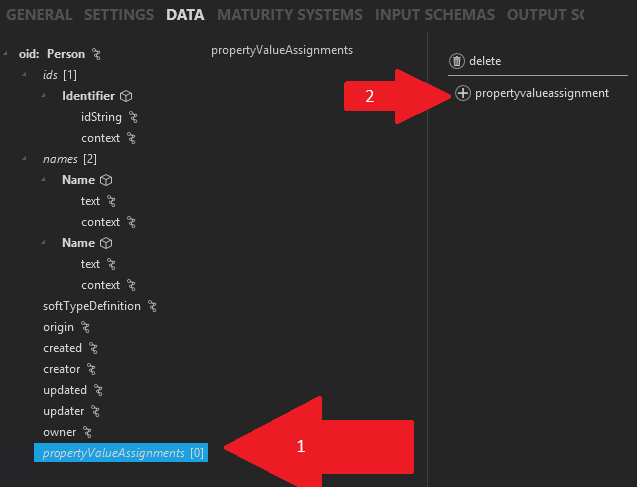Click the link icon next to idString
Viewport: 637px width, 487px height.
(x=133, y=117)
